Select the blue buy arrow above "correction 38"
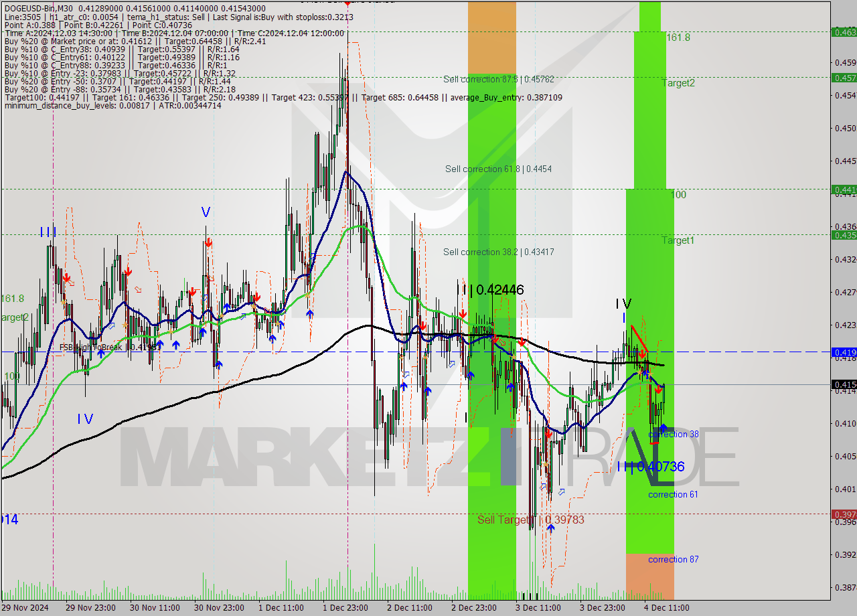Viewport: 857px width, 616px height. coord(664,427)
